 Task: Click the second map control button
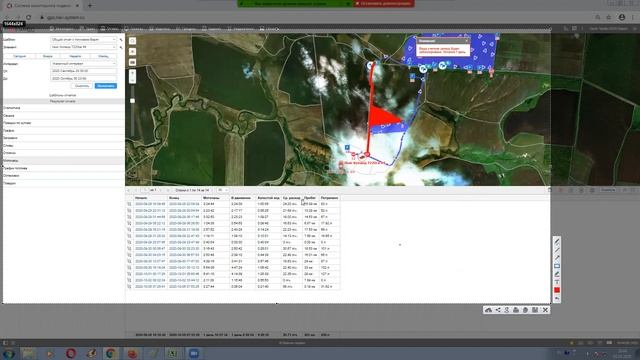tap(132, 51)
